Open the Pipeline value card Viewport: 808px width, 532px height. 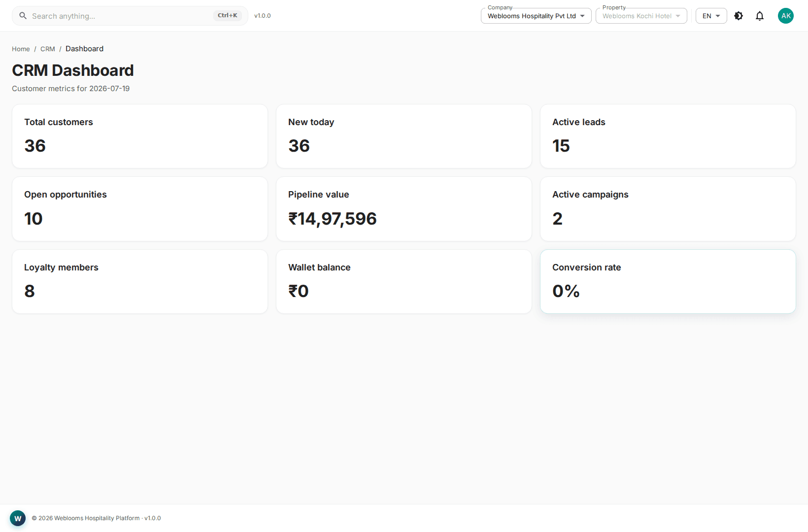404,209
